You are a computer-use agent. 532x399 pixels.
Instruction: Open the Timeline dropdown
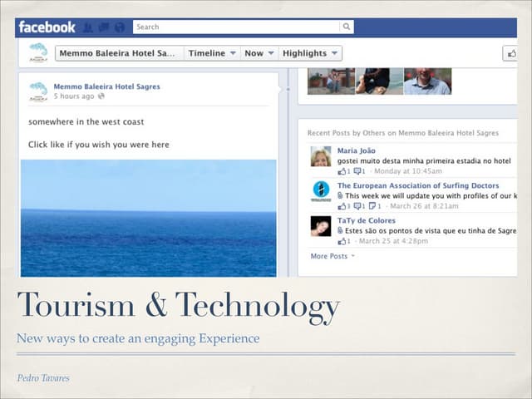[212, 53]
